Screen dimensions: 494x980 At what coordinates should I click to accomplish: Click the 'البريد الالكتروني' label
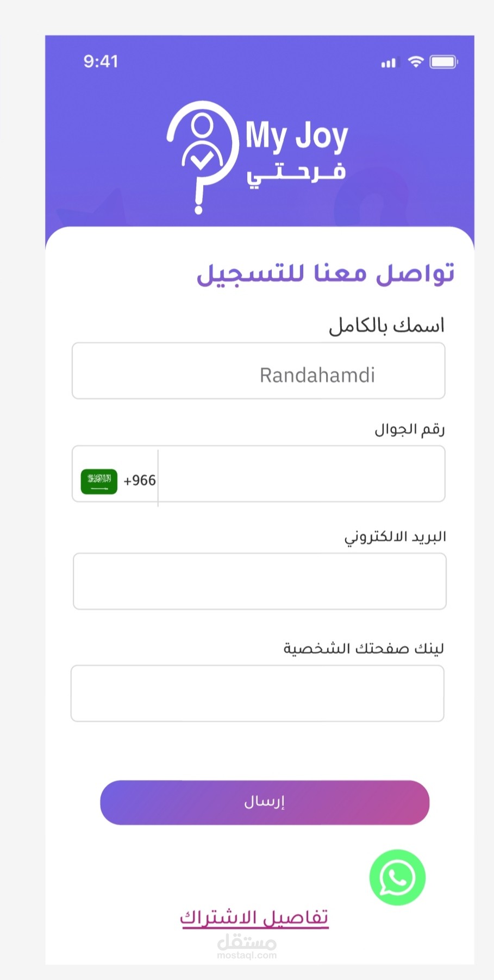pyautogui.click(x=395, y=537)
